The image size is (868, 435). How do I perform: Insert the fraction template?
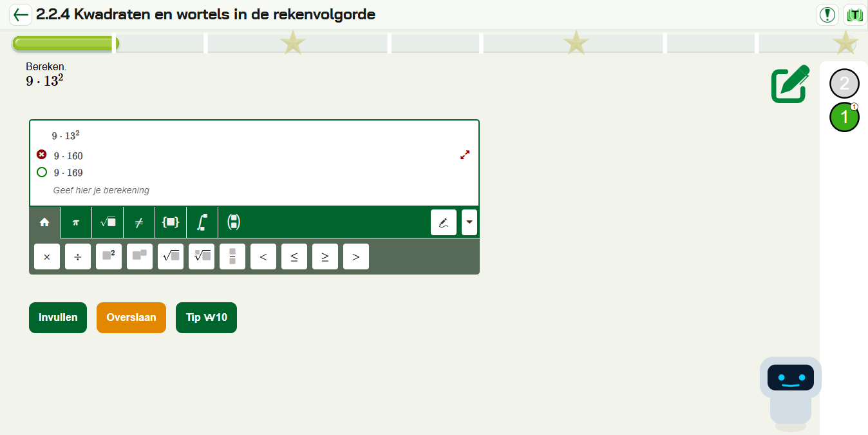point(232,256)
